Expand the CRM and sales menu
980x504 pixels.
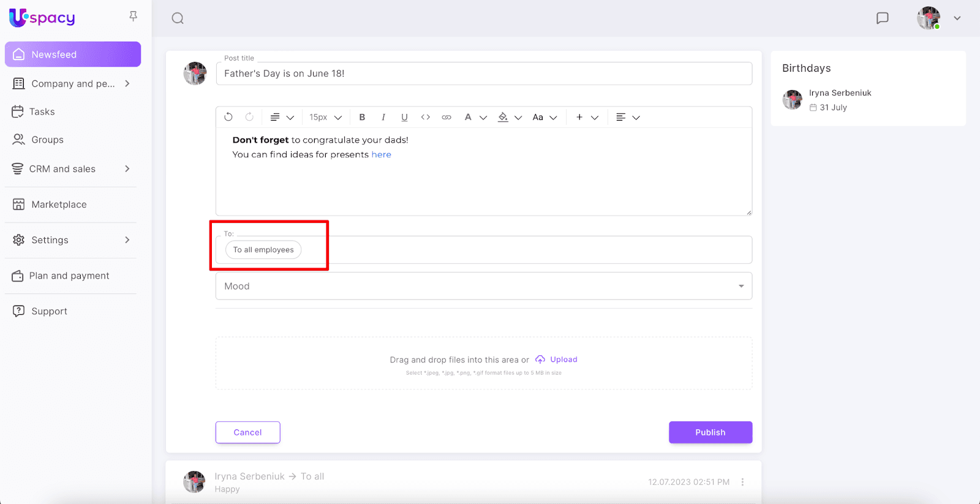pyautogui.click(x=70, y=169)
